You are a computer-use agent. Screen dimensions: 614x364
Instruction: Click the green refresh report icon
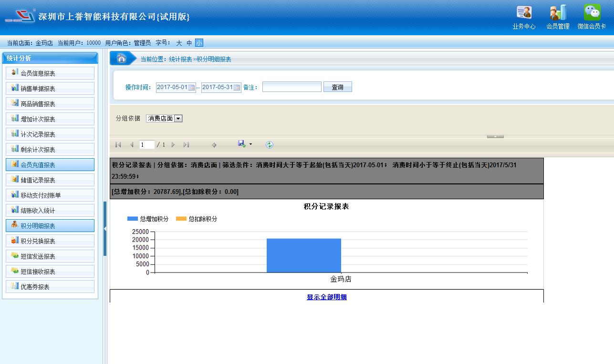[270, 145]
